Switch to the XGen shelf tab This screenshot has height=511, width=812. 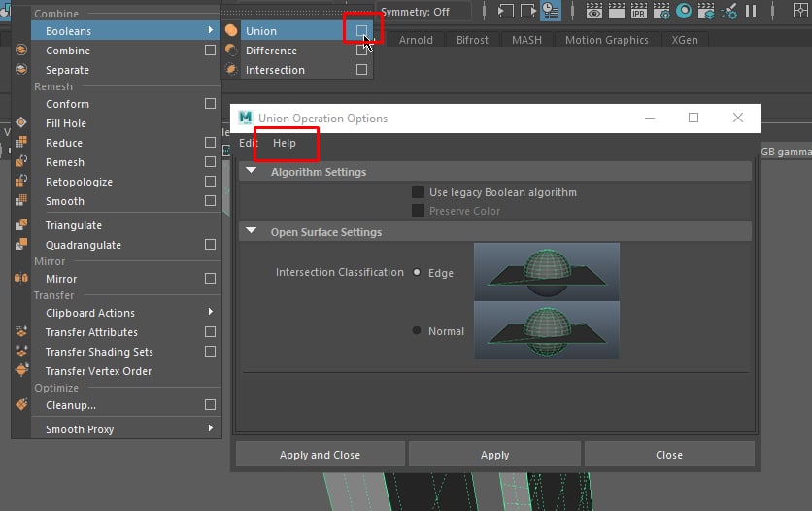click(685, 40)
